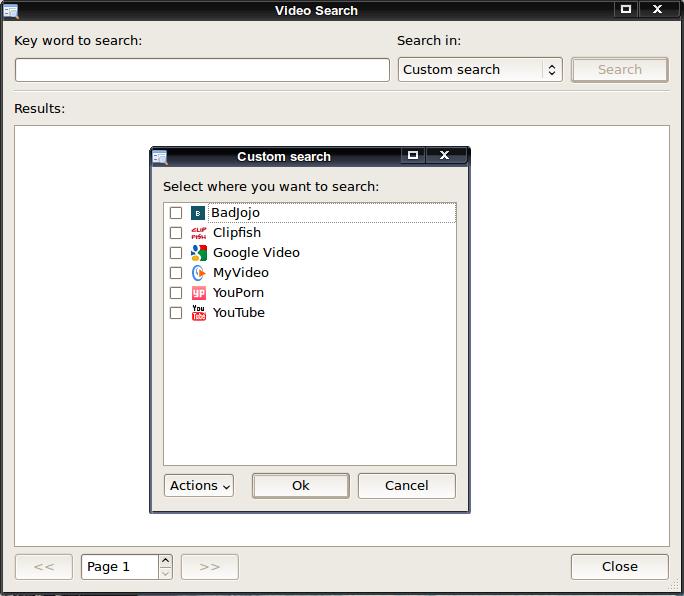684x596 pixels.
Task: Tick the Clipfish checkbox
Action: pyautogui.click(x=176, y=233)
